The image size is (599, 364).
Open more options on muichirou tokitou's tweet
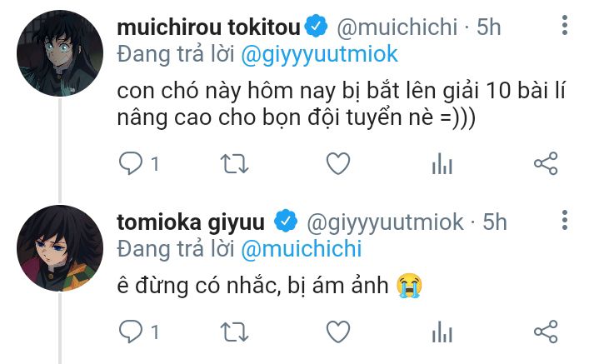click(x=565, y=26)
